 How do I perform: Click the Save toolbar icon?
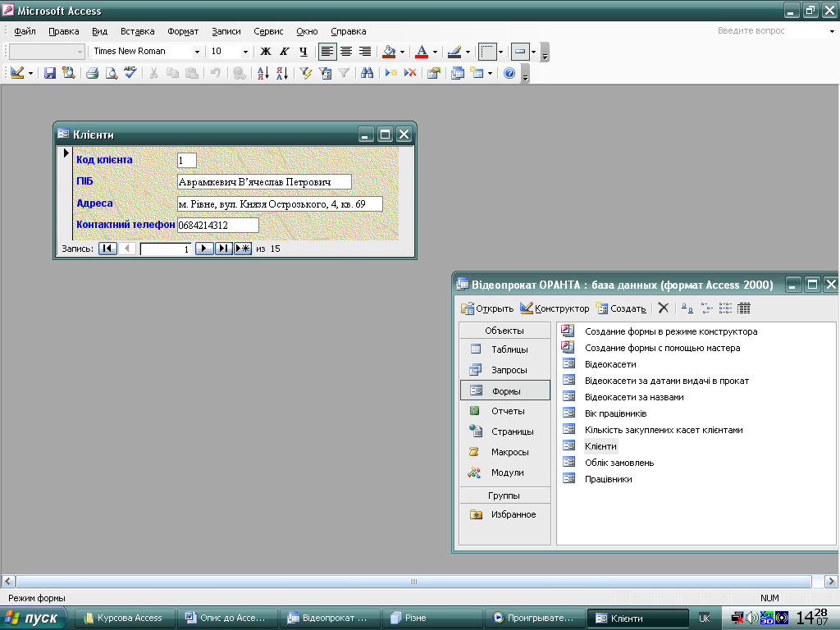(50, 73)
